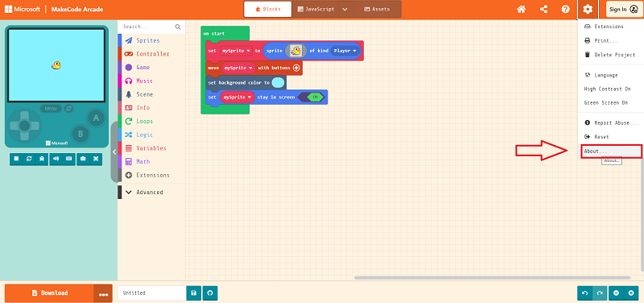The height and width of the screenshot is (303, 644).
Task: Toggle stay in screen ON switch
Action: [312, 97]
